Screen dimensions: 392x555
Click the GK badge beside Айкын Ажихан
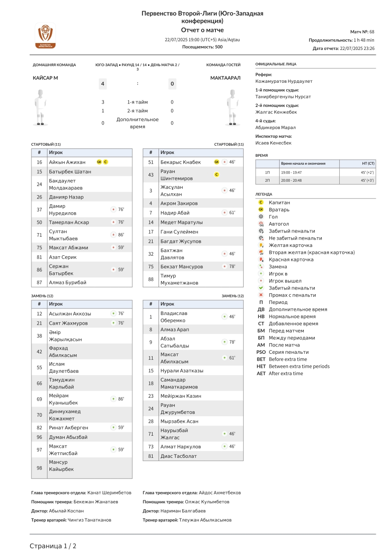99,162
